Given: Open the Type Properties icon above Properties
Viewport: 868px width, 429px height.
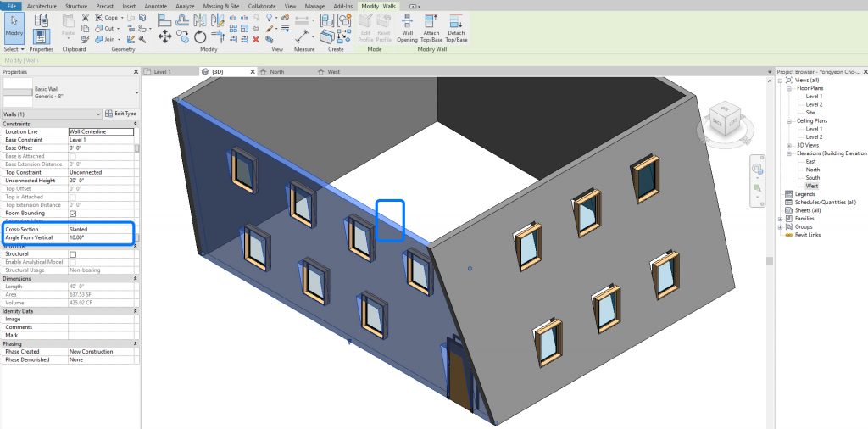Looking at the screenshot, I should click(x=42, y=20).
